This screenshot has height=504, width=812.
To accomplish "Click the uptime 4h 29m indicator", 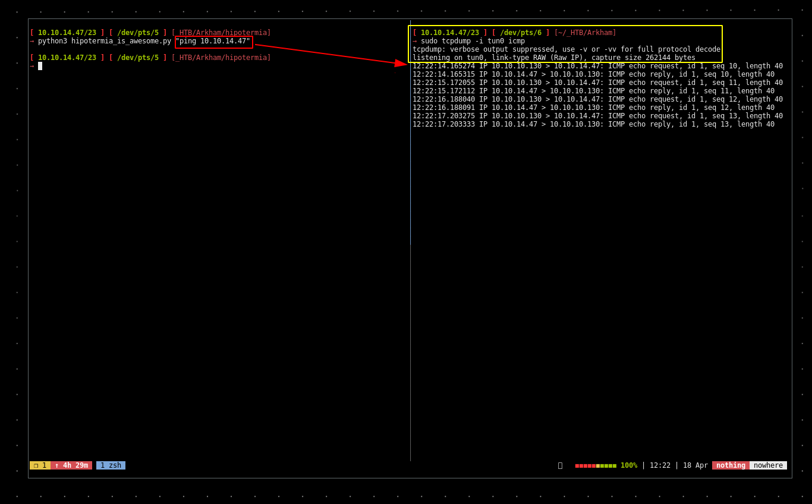I will point(71,465).
